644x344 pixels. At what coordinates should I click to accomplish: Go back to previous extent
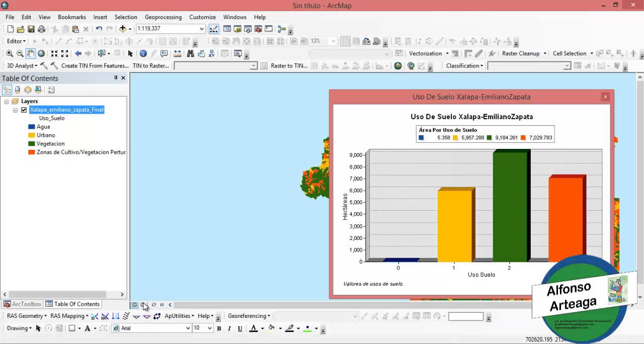coord(78,53)
